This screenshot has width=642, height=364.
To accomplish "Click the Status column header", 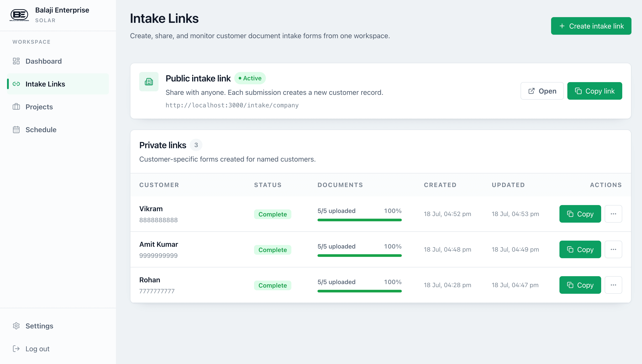I will coord(268,185).
